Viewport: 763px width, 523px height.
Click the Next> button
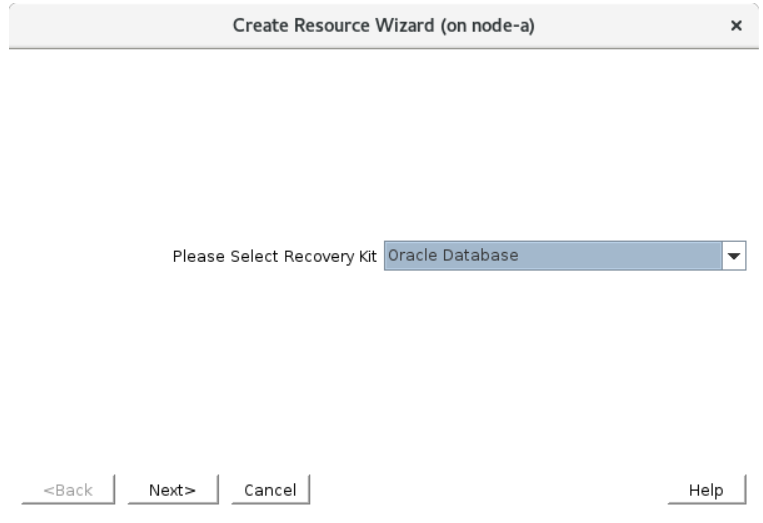pos(172,490)
